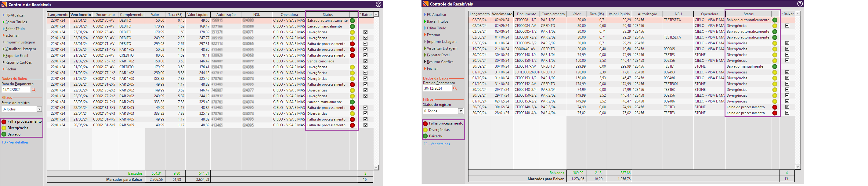868x186 pixels.
Task: Click Visualizar Listagem in the 30/12/2024 window
Action: [442, 48]
